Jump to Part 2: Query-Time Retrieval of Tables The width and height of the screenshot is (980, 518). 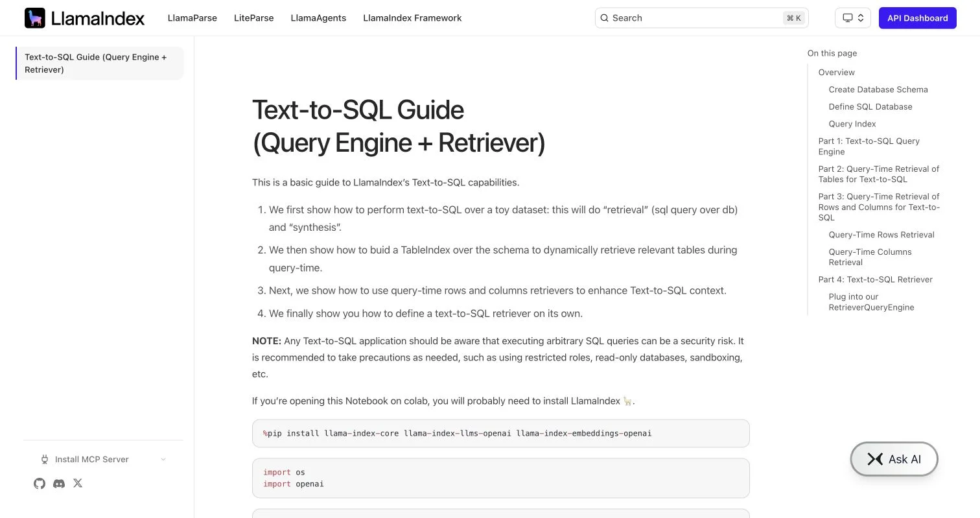pos(879,174)
